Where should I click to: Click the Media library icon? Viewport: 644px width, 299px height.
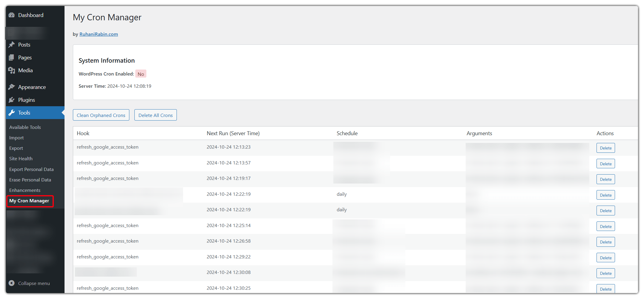coord(12,70)
